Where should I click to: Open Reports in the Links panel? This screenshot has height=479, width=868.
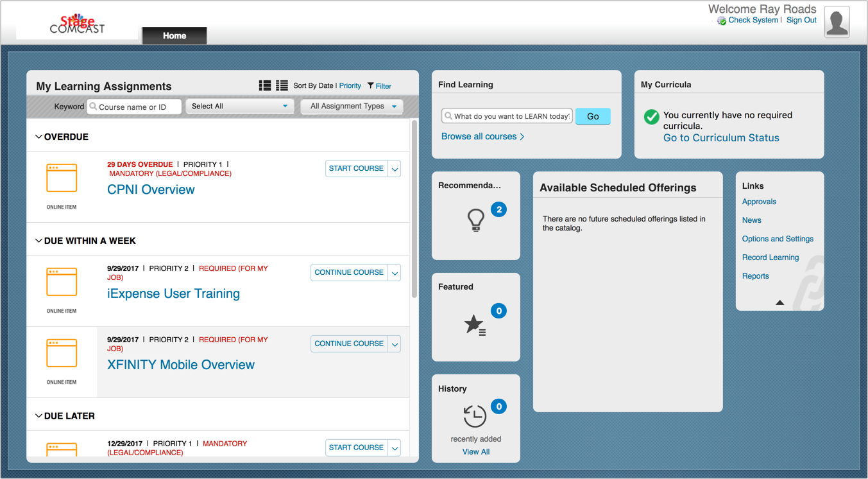click(x=755, y=276)
